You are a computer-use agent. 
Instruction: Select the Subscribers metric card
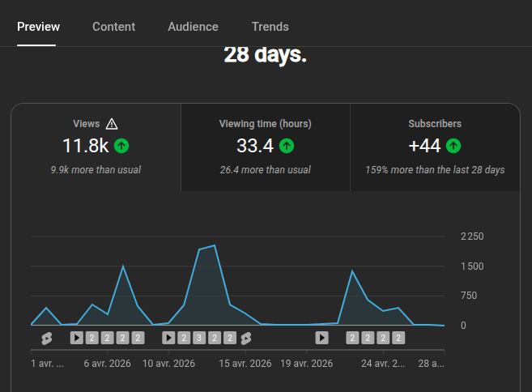coord(435,147)
